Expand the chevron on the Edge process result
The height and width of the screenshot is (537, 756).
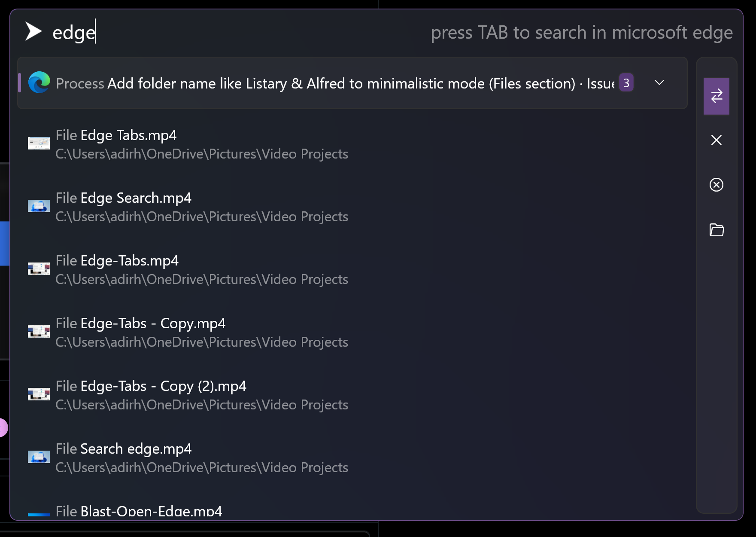tap(660, 83)
